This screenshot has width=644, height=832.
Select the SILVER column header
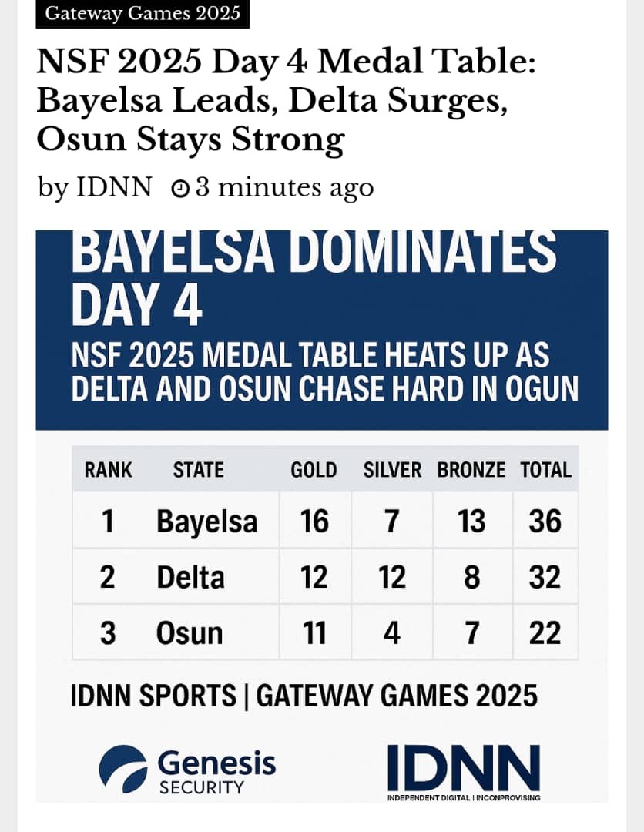tap(392, 470)
